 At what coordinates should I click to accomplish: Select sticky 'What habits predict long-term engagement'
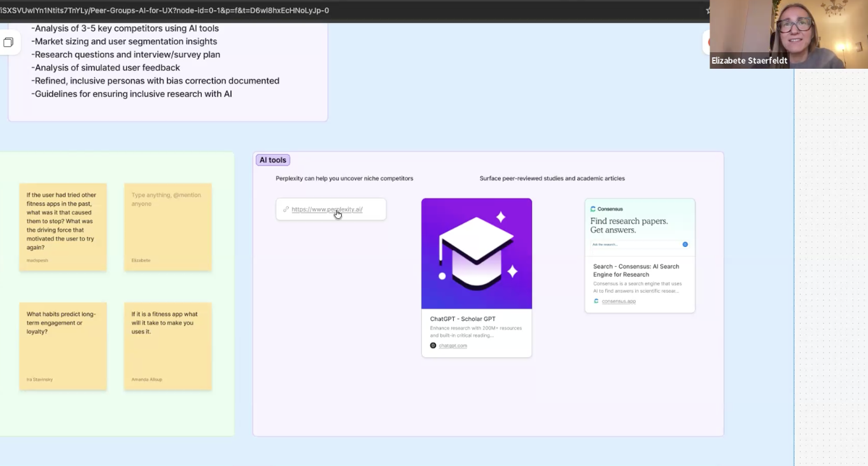[x=63, y=346]
